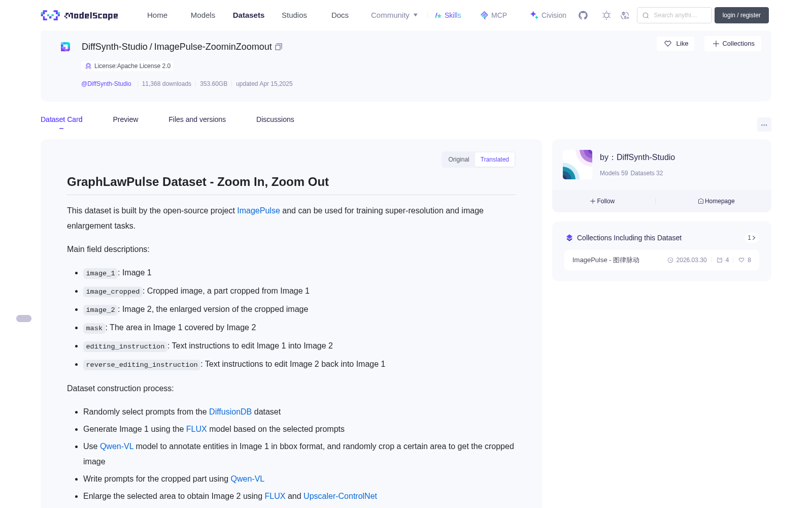Click the collections stack icon
This screenshot has width=812, height=508.
click(x=569, y=238)
